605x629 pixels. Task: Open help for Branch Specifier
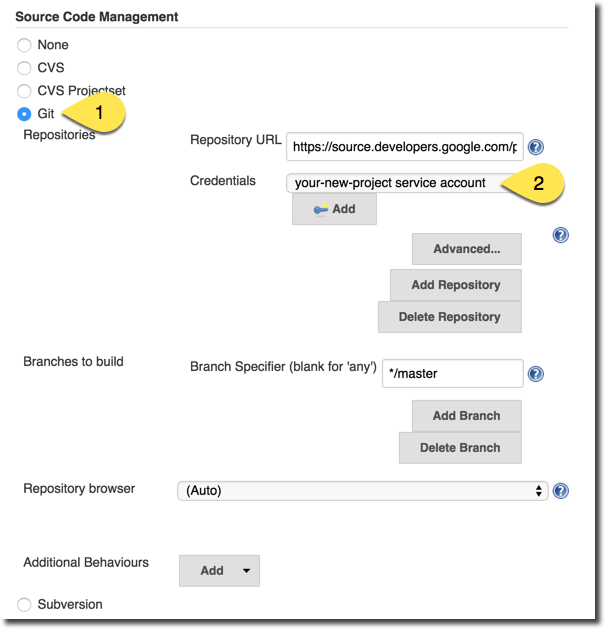pos(536,374)
